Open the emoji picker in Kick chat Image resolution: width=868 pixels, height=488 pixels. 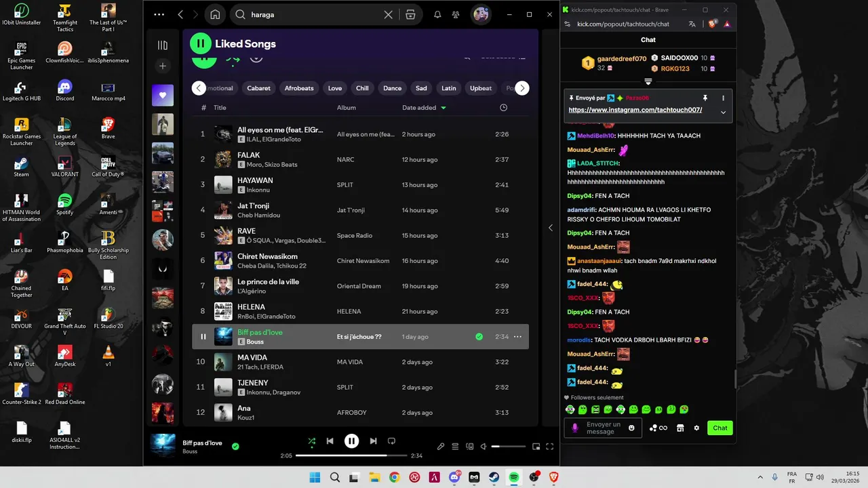[x=631, y=428]
